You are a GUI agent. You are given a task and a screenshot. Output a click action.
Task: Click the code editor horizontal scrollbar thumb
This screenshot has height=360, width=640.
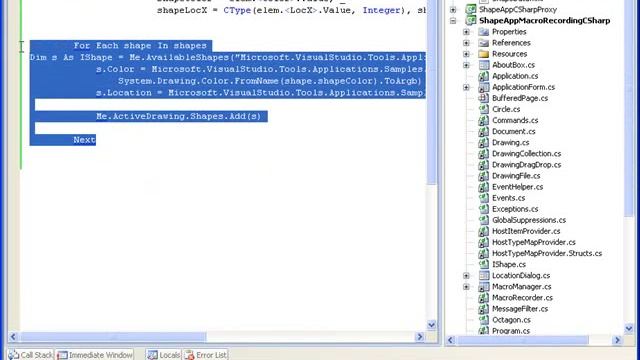click(x=113, y=337)
